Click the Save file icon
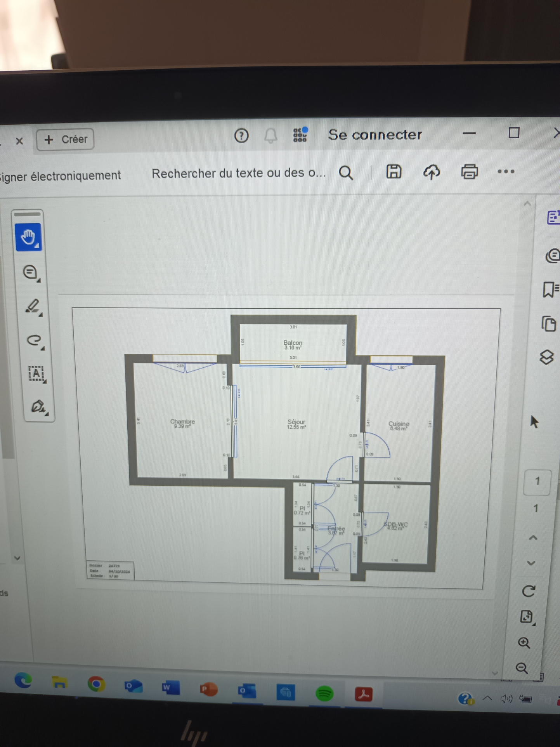This screenshot has height=747, width=560. coord(394,172)
